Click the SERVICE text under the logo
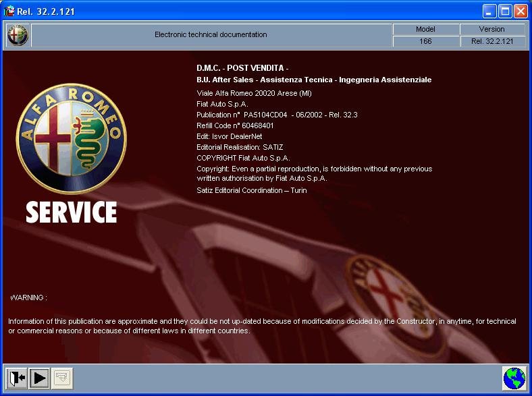 (x=71, y=213)
